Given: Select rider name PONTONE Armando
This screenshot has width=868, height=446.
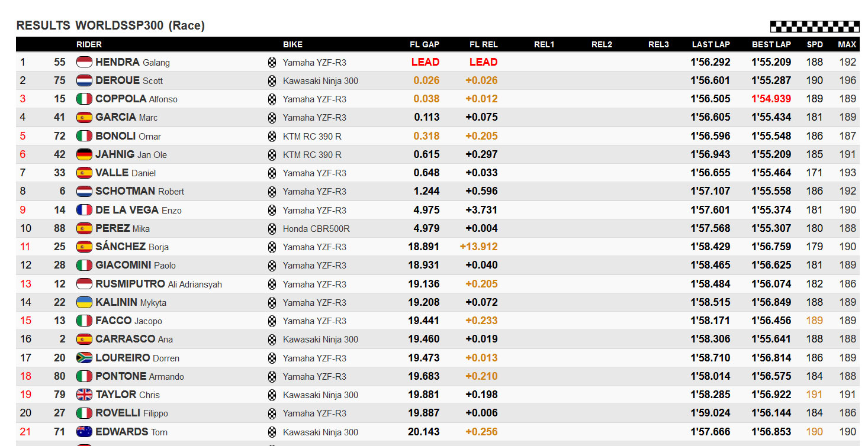Looking at the screenshot, I should tap(140, 376).
